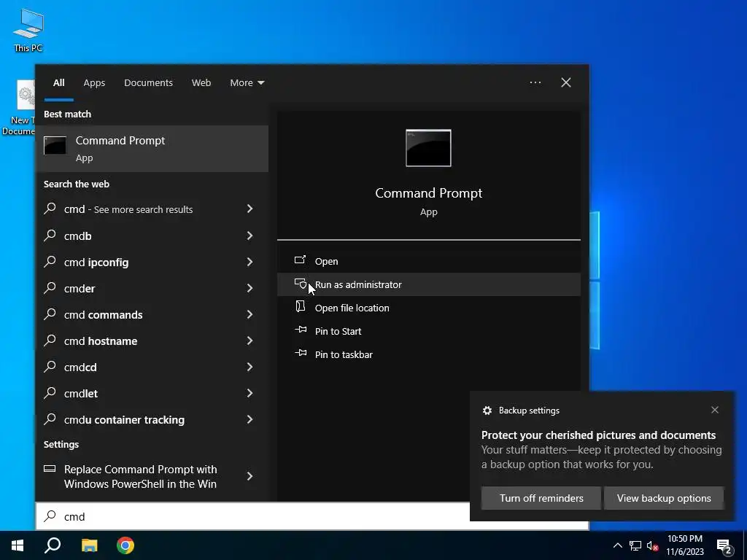
Task: Expand arrow for cmd See more search results
Action: click(x=249, y=209)
